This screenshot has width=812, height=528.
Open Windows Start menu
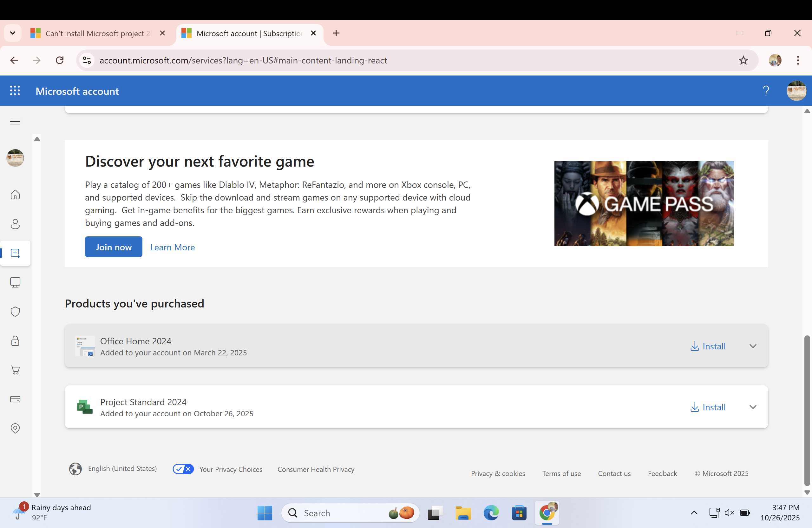[x=265, y=513]
